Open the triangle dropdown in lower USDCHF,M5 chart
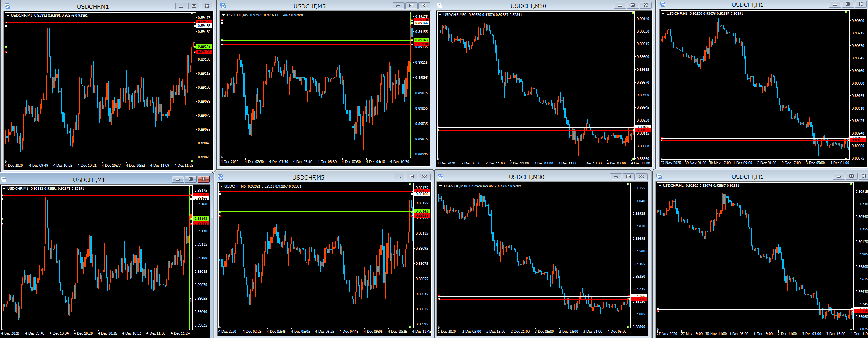The height and width of the screenshot is (338, 868). [221, 186]
